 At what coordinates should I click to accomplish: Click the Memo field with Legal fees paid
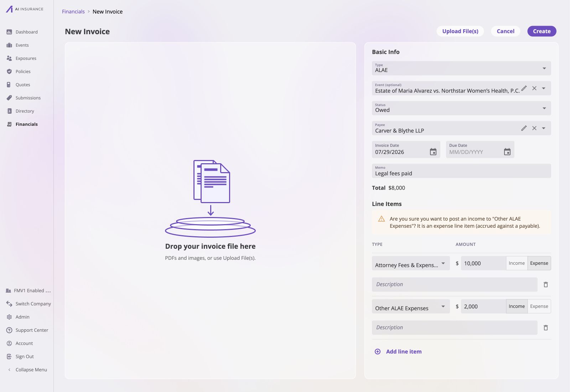(x=461, y=171)
